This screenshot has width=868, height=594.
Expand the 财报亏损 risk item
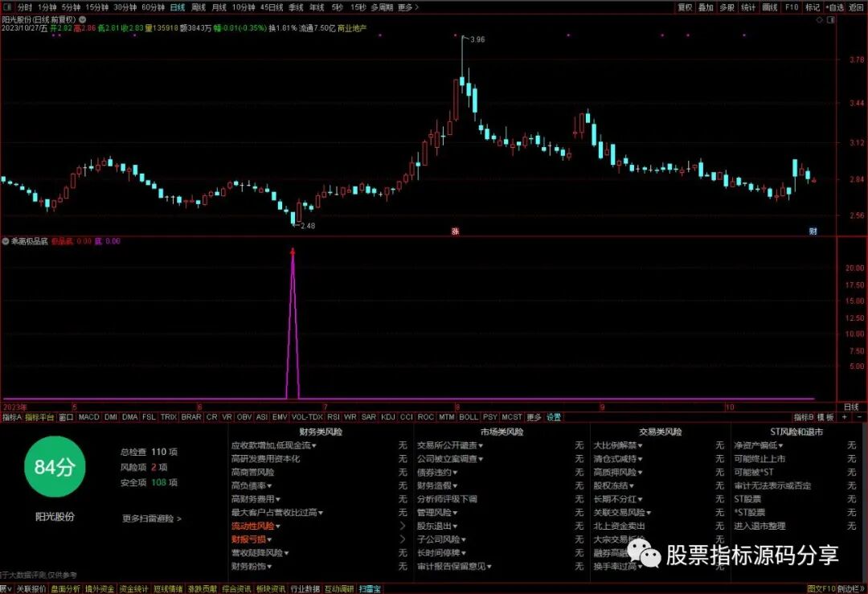click(x=252, y=539)
